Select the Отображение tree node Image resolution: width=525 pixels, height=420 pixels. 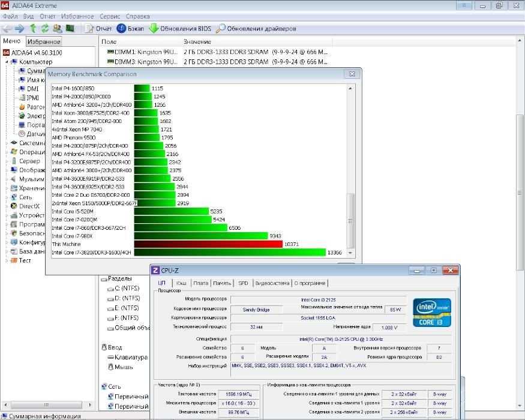28,170
